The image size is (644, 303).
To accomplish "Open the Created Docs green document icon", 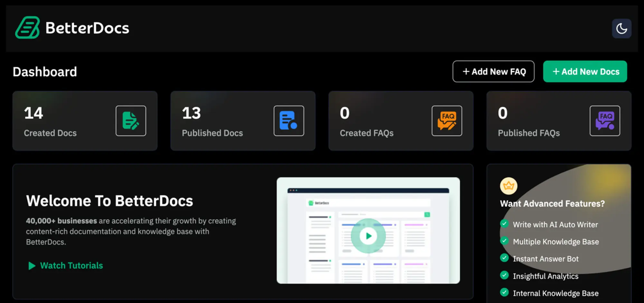I will pos(131,121).
